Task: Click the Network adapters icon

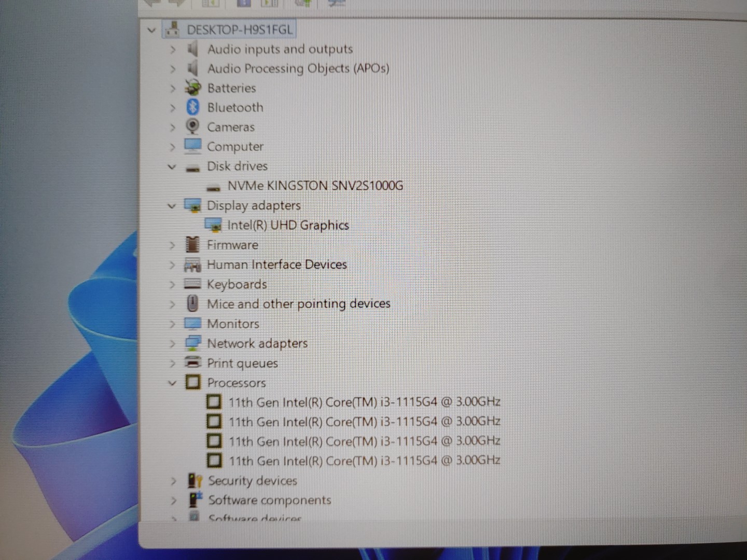Action: (192, 343)
